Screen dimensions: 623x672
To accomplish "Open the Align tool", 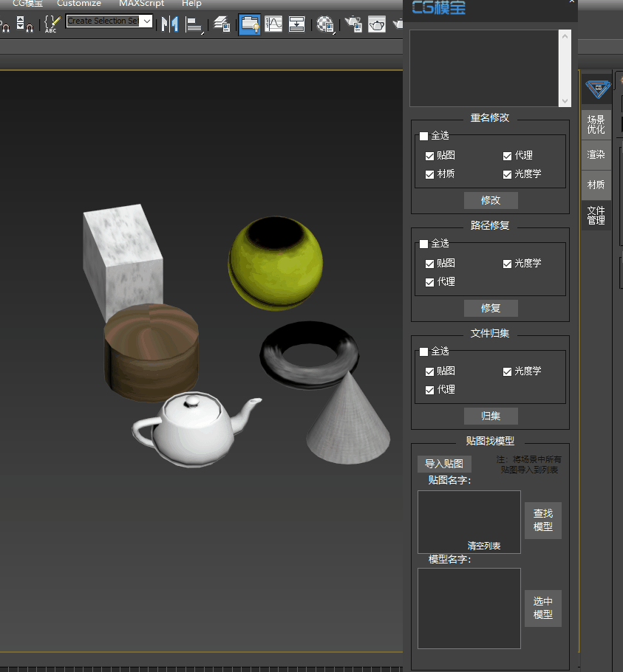I will pyautogui.click(x=195, y=24).
